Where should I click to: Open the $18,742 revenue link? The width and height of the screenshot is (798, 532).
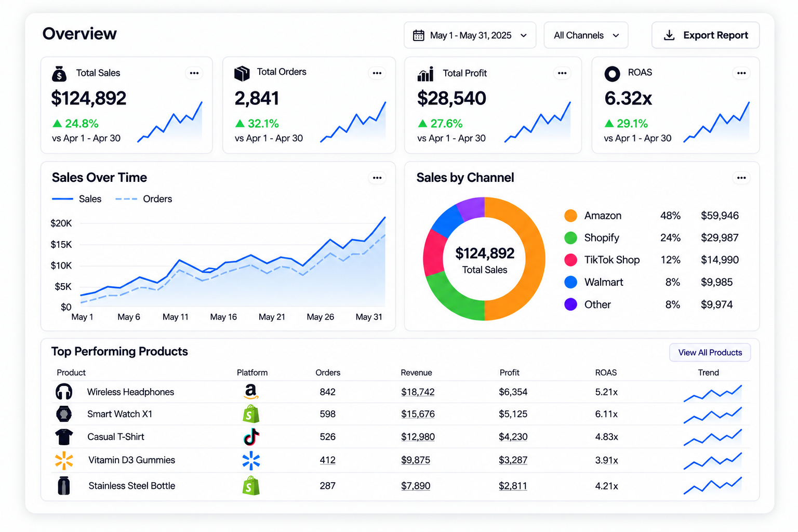[418, 392]
